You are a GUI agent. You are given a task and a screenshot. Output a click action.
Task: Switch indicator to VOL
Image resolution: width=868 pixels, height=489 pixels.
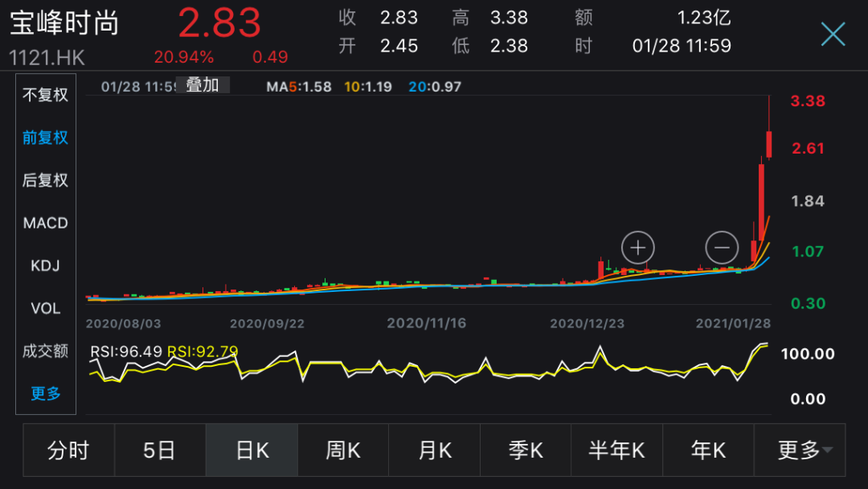pyautogui.click(x=46, y=308)
